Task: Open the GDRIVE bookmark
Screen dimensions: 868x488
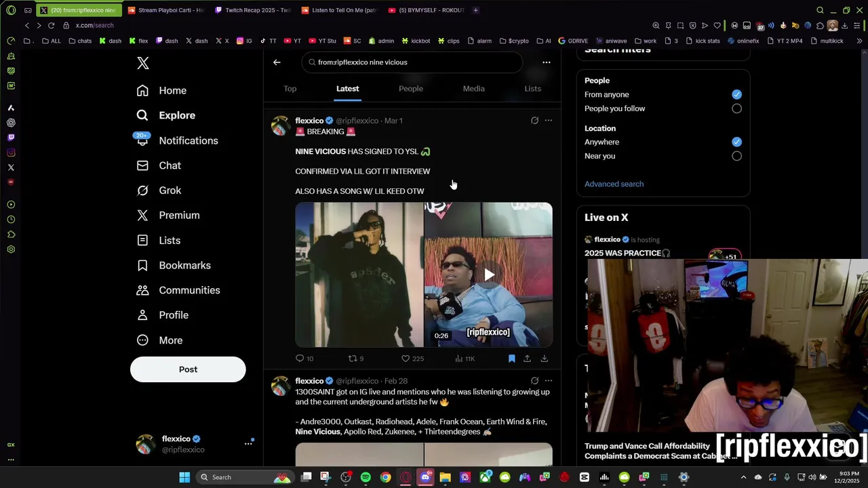Action: pyautogui.click(x=573, y=41)
